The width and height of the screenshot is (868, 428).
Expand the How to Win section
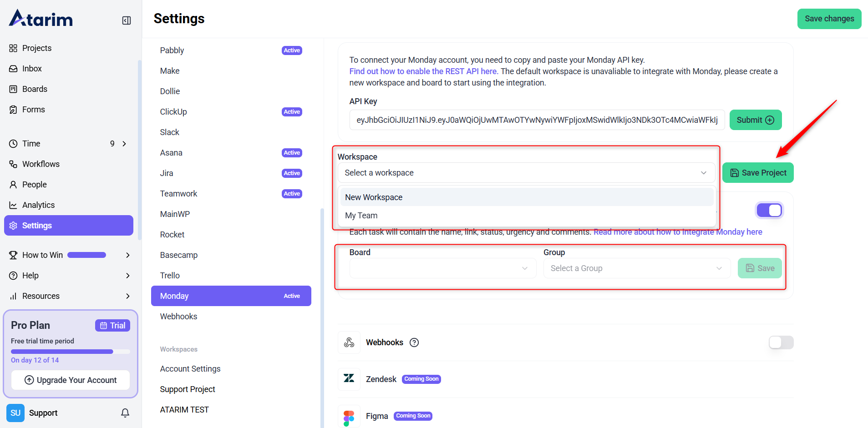coord(128,255)
